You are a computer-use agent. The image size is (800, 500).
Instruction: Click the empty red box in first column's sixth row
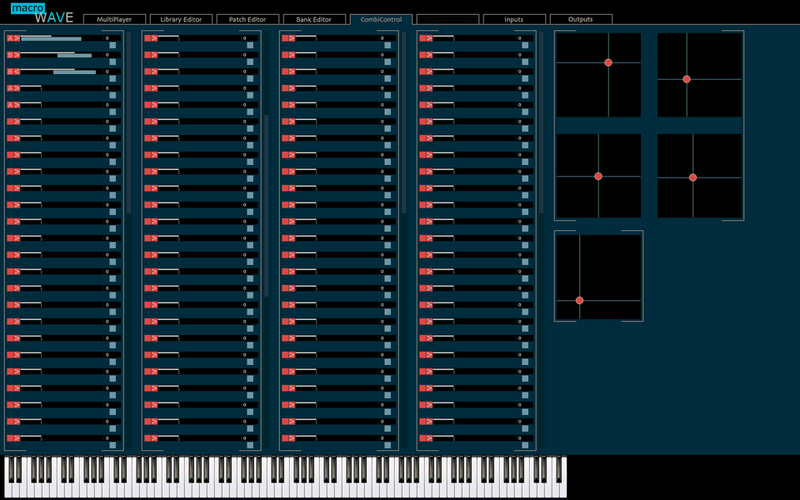10,121
